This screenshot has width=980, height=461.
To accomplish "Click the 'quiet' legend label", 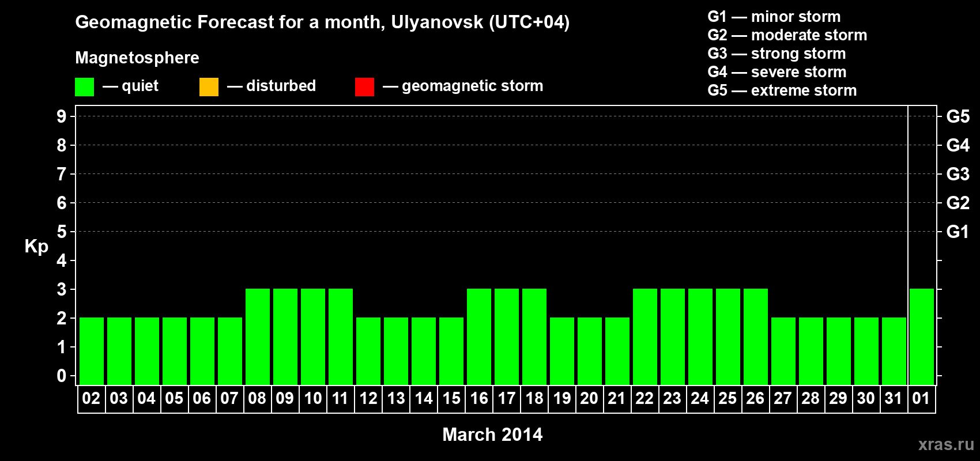I will (140, 86).
